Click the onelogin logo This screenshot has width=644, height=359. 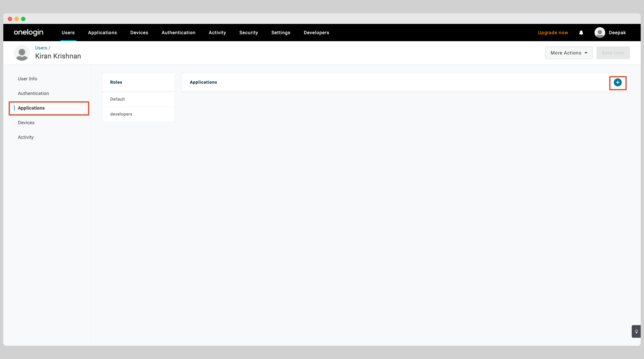pos(29,32)
